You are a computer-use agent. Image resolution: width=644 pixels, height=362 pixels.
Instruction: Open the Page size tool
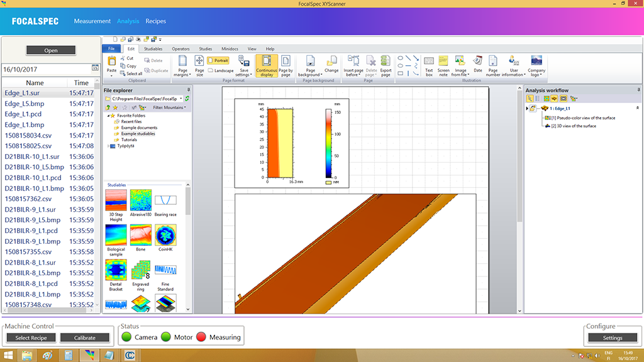tap(199, 65)
